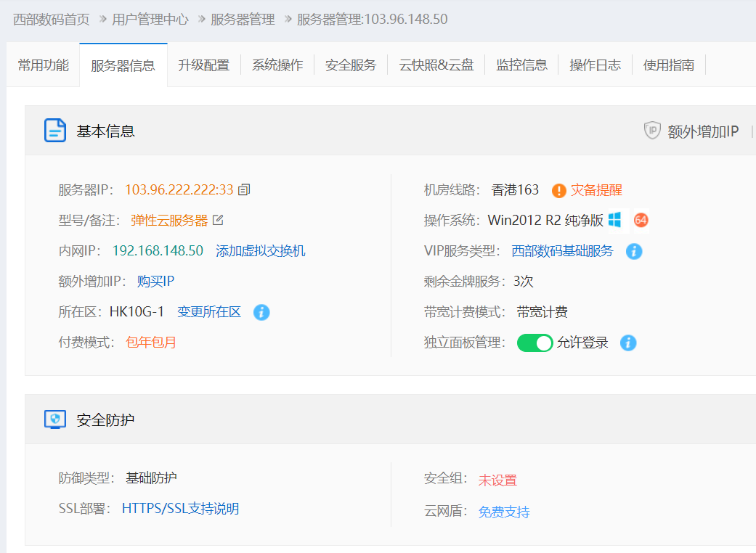
Task: Open the HTTPS/SSL支持说明 link
Action: [x=180, y=509]
